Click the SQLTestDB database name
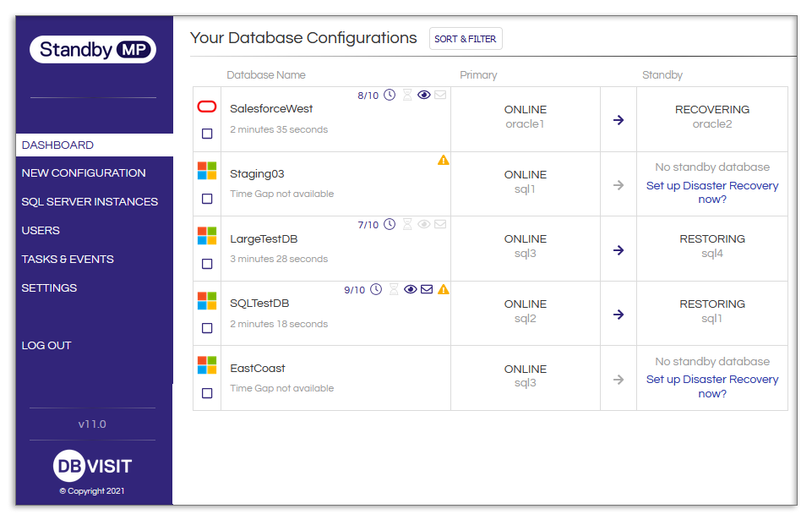This screenshot has height=520, width=812. coord(259,303)
